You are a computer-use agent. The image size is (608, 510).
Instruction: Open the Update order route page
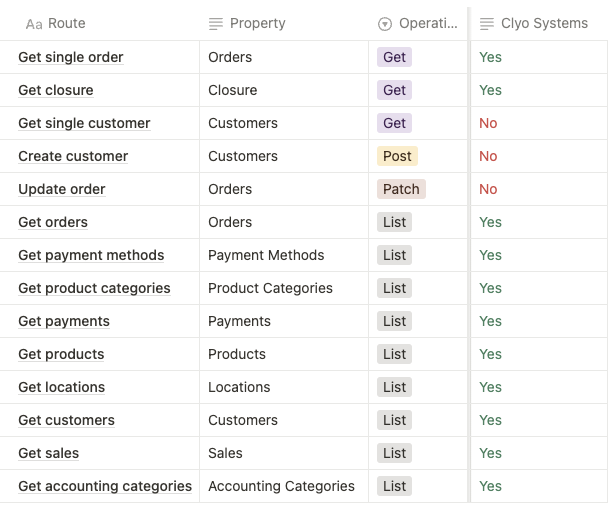tap(62, 189)
